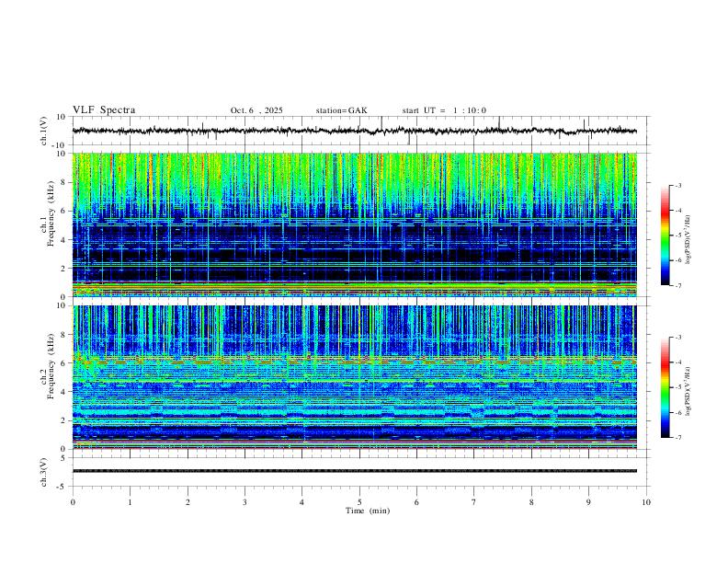Click the lower color scale bar for ch.2
Viewport: 728px width, 563px height.
pyautogui.click(x=665, y=387)
